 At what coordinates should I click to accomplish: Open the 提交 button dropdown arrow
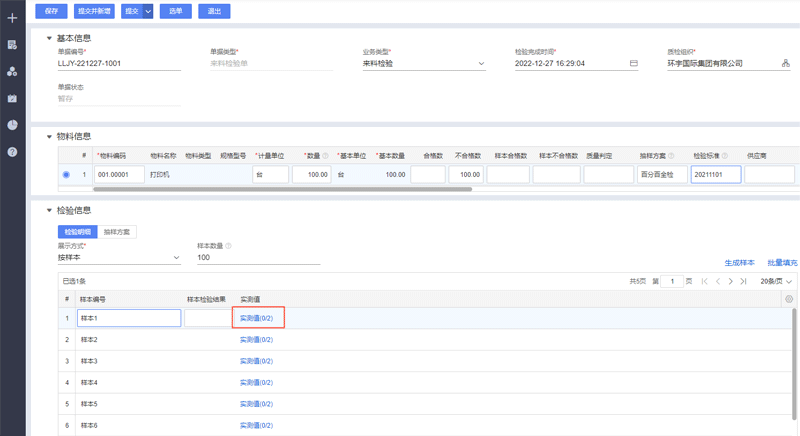[149, 11]
